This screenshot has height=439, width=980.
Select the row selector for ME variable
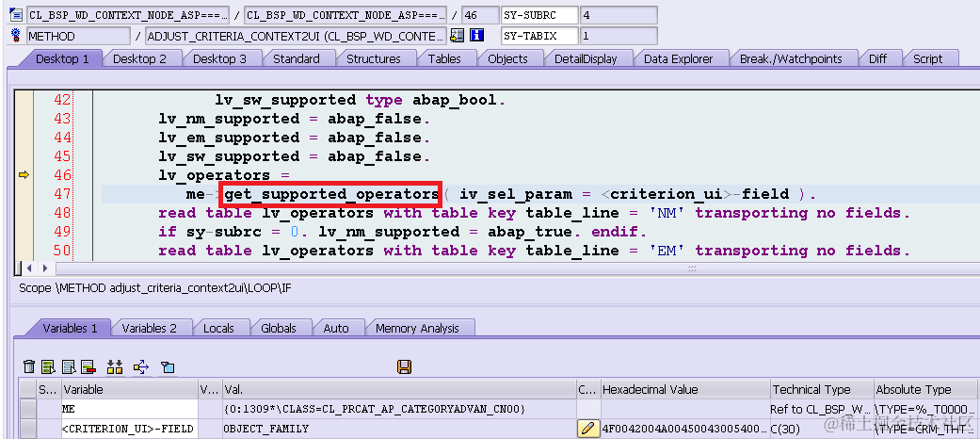tap(27, 409)
